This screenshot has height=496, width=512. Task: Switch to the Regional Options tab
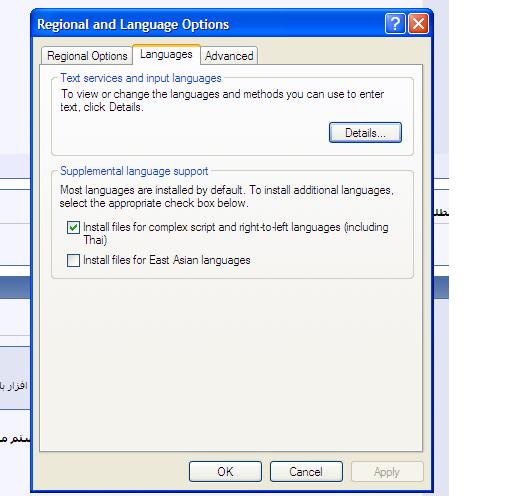pyautogui.click(x=87, y=56)
